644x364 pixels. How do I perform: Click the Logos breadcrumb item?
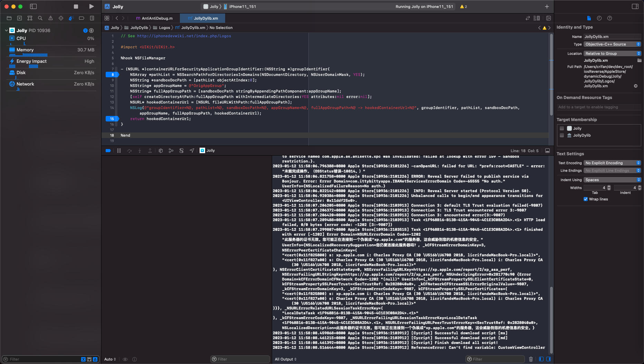tap(162, 28)
